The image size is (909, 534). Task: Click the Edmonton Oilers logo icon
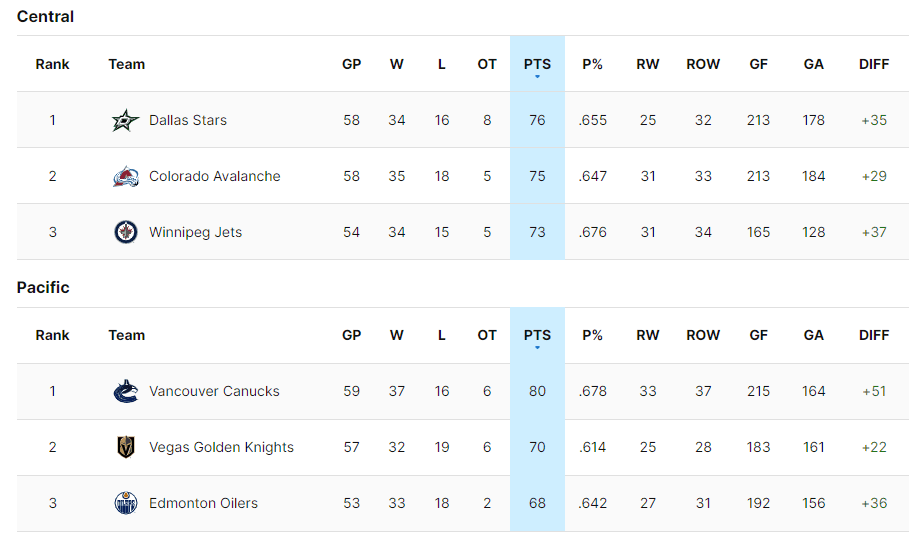click(x=125, y=504)
